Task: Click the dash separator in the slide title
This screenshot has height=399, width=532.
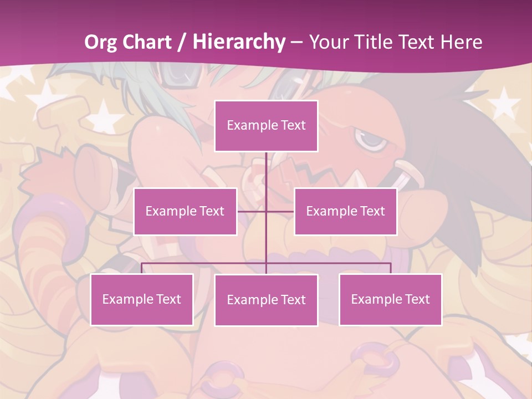Action: (x=297, y=43)
